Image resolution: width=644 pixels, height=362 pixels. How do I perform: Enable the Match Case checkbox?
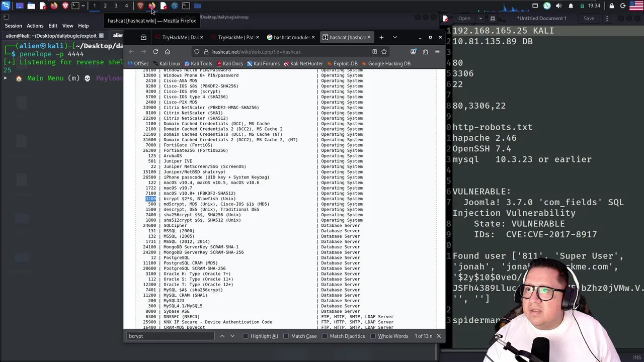click(286, 336)
